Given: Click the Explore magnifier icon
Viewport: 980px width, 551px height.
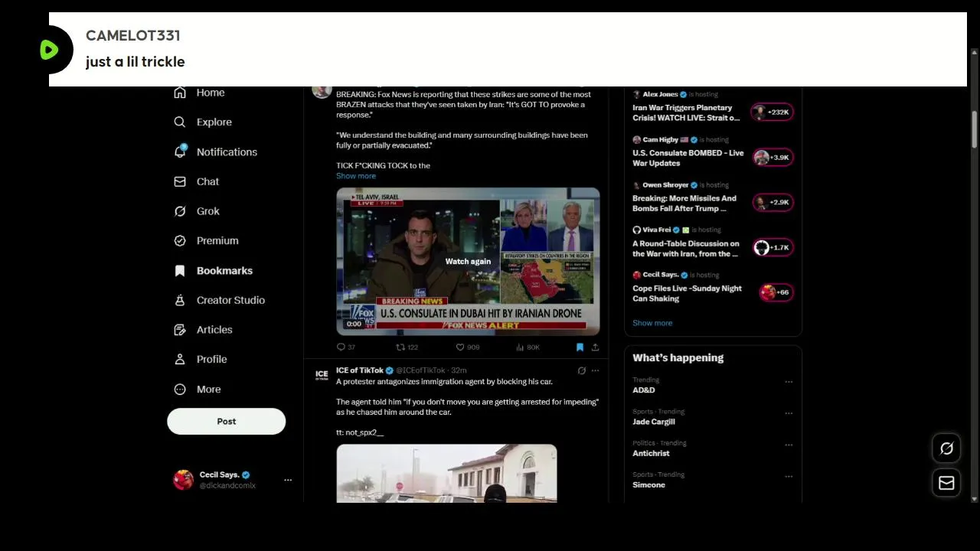Looking at the screenshot, I should 180,122.
